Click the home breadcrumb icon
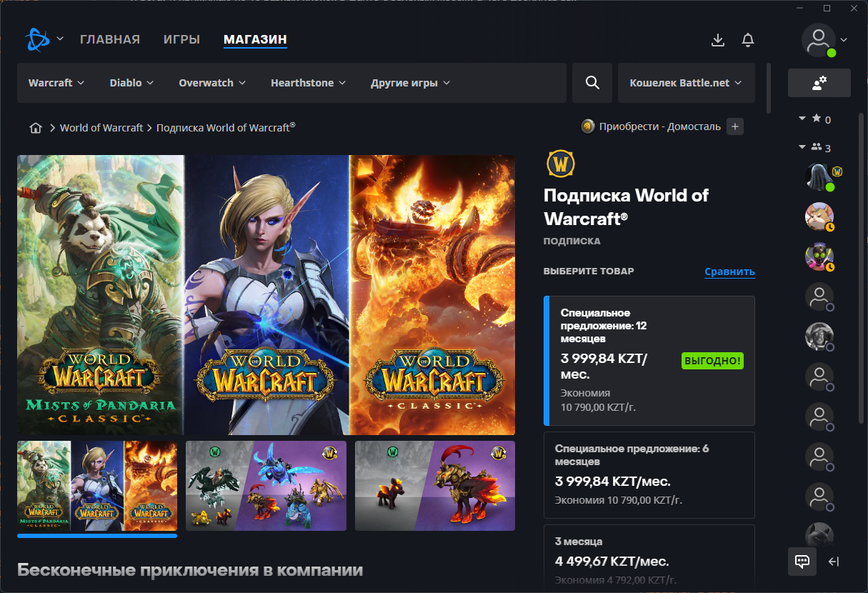 point(36,128)
